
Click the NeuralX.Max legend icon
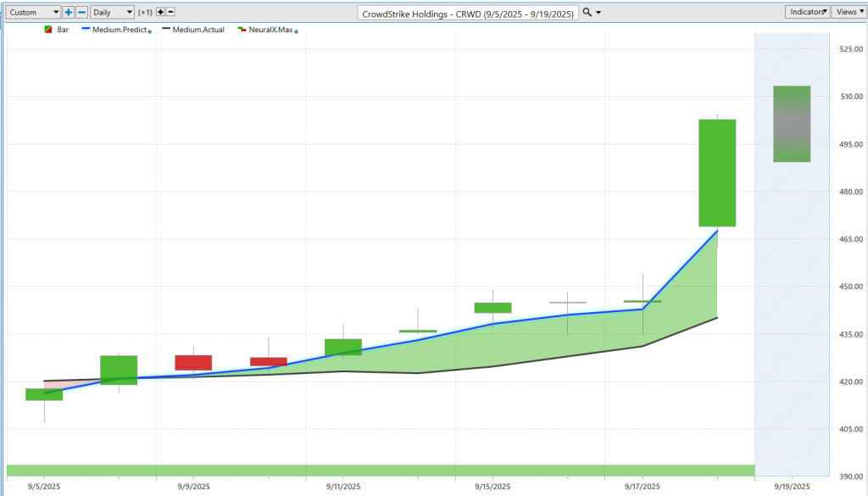pos(242,30)
